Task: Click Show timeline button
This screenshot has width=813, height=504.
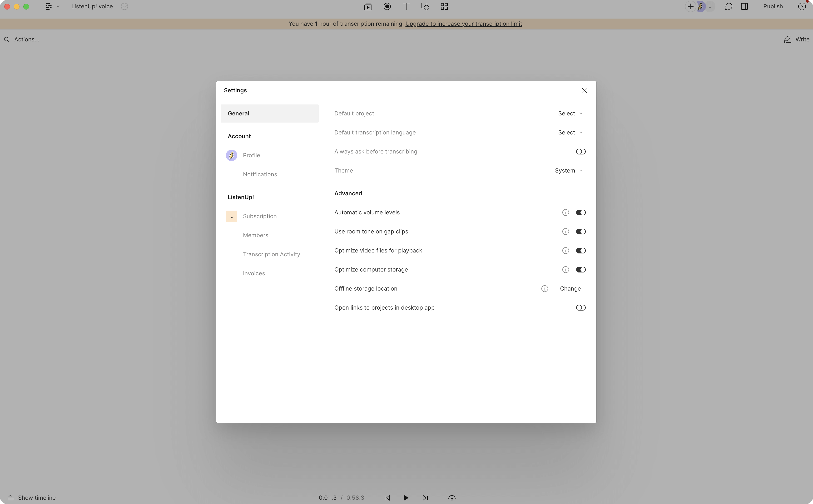Action: click(32, 498)
